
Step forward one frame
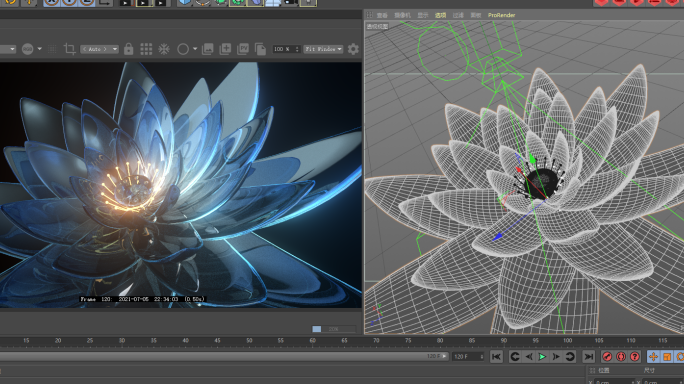(556, 357)
